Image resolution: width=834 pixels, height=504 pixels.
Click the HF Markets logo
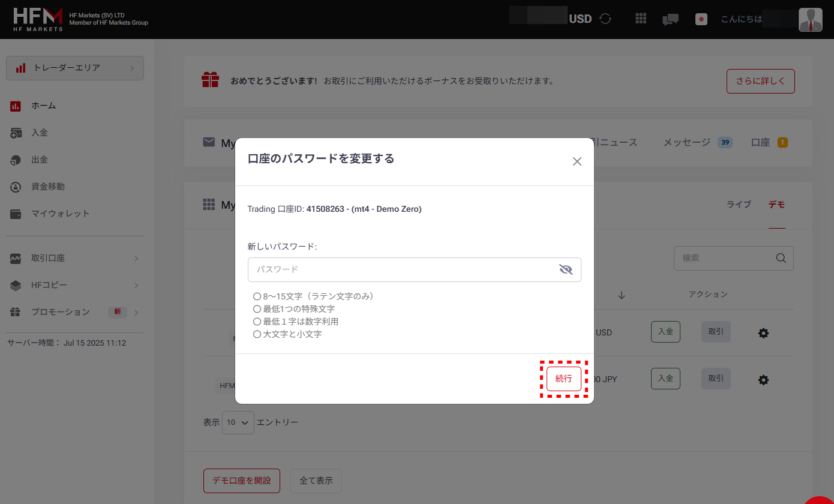tap(38, 19)
